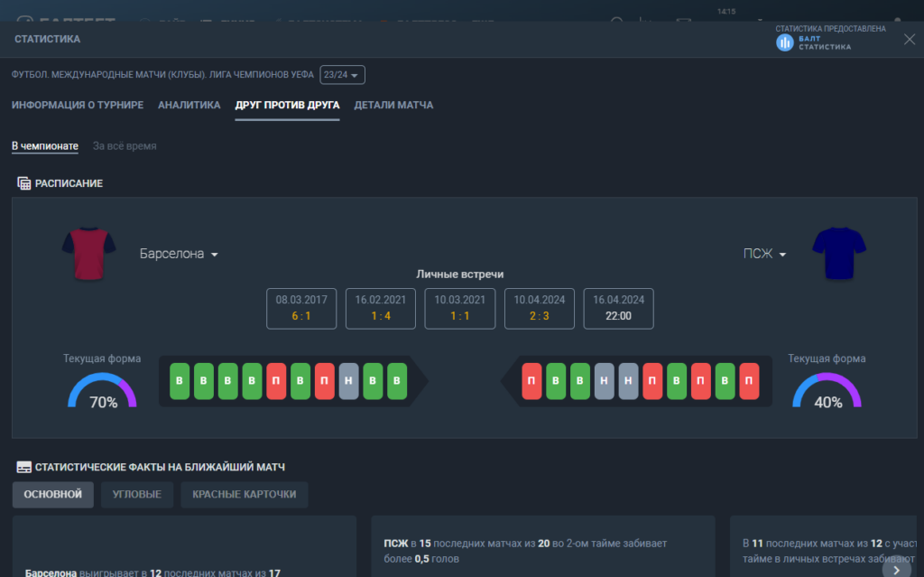Click Барселона 70% form gauge
The image size is (924, 577).
tap(103, 392)
